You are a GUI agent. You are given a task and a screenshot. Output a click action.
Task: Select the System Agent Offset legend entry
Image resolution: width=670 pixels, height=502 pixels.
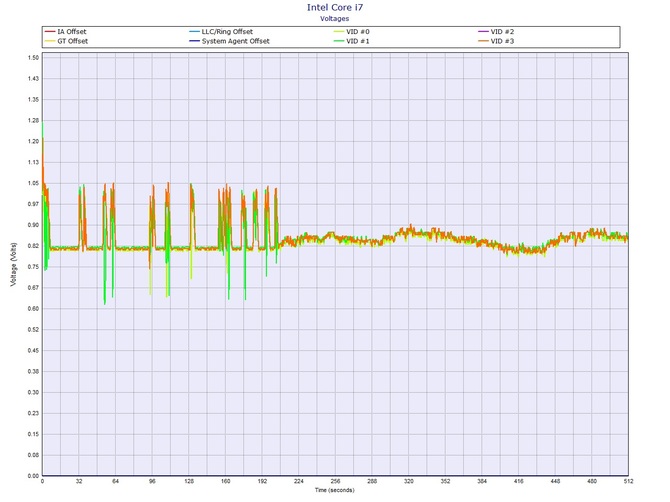[229, 41]
